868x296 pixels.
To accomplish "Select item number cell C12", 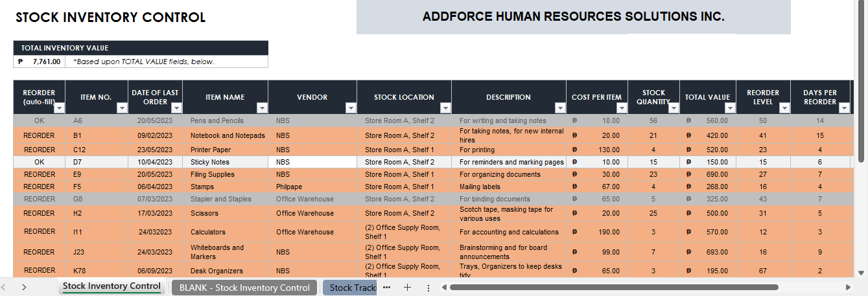I will coord(96,150).
